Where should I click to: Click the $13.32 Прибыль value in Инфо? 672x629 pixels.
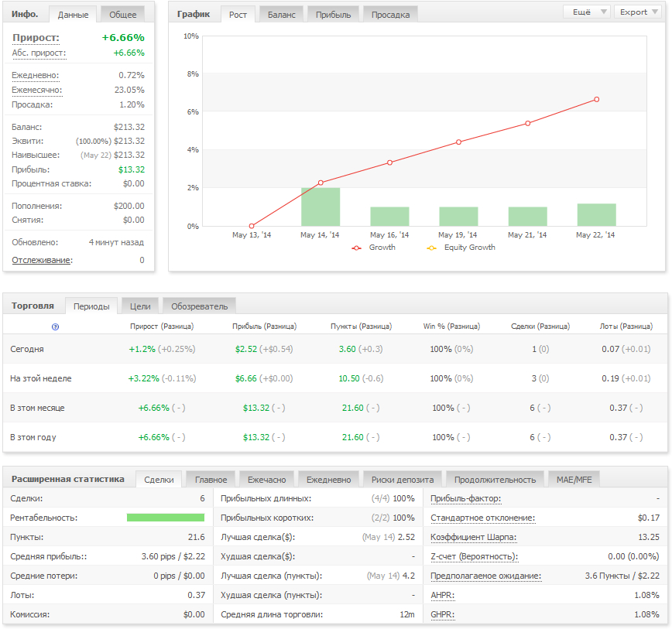[x=132, y=169]
